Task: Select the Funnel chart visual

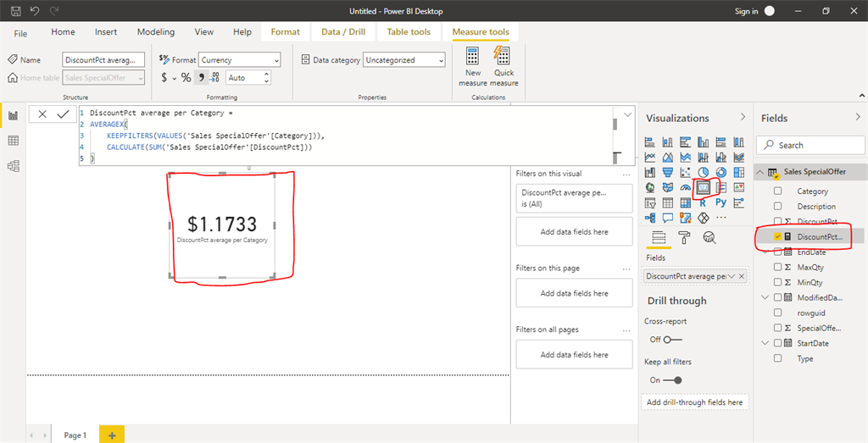Action: [668, 173]
